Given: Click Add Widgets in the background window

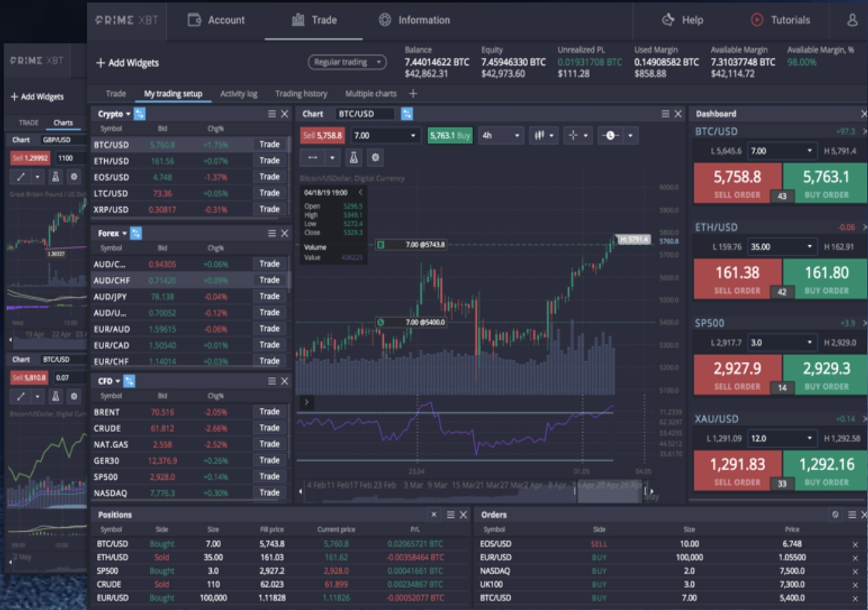Looking at the screenshot, I should point(37,97).
